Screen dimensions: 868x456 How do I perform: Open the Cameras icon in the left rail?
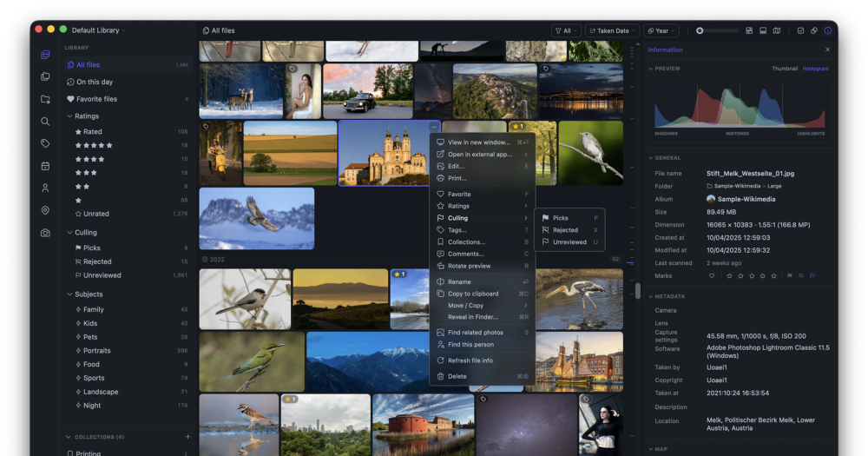45,234
